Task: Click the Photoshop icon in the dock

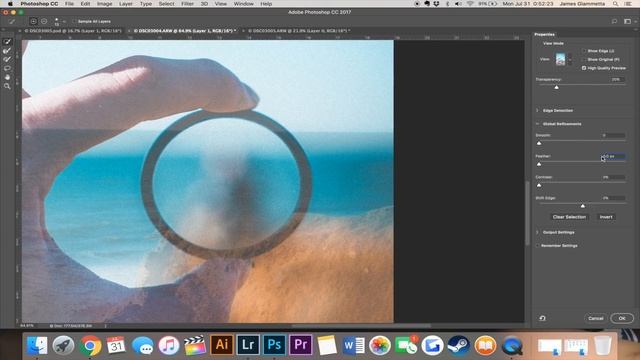Action: (274, 345)
